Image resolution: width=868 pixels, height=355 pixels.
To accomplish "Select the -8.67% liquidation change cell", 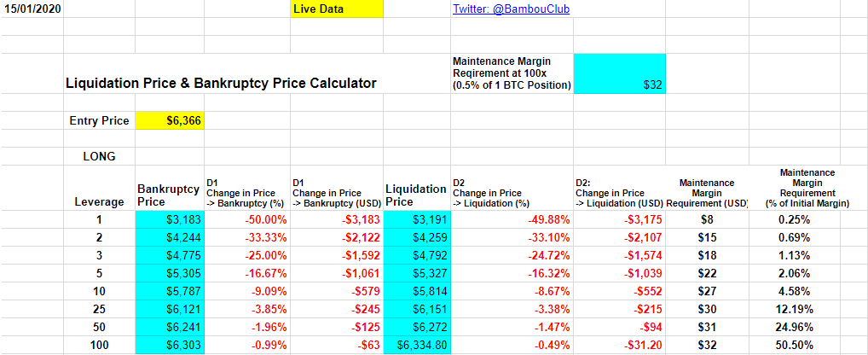I will 512,291.
